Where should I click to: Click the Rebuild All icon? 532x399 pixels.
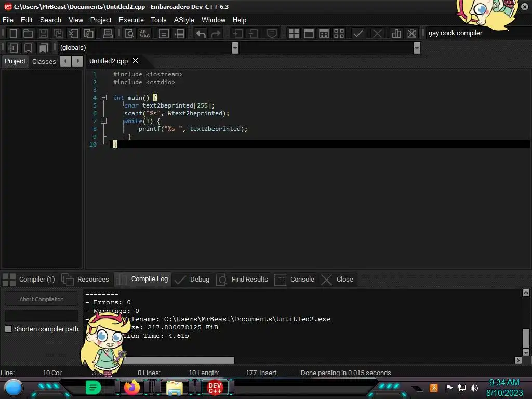(x=339, y=34)
